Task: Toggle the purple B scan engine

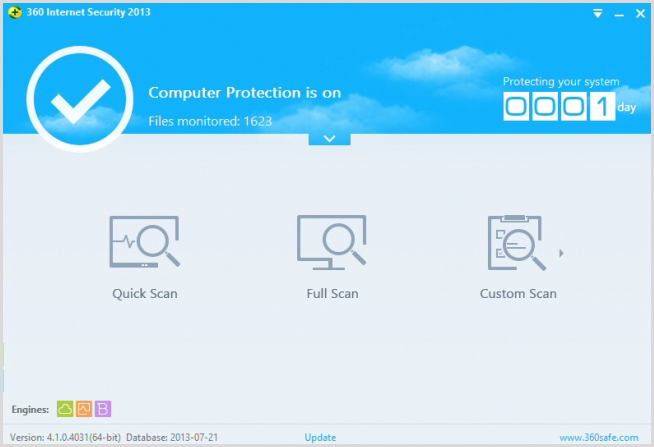Action: tap(102, 408)
